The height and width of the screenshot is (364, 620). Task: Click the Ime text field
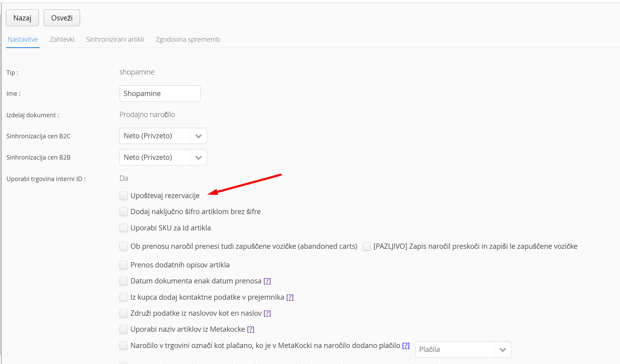pos(160,93)
